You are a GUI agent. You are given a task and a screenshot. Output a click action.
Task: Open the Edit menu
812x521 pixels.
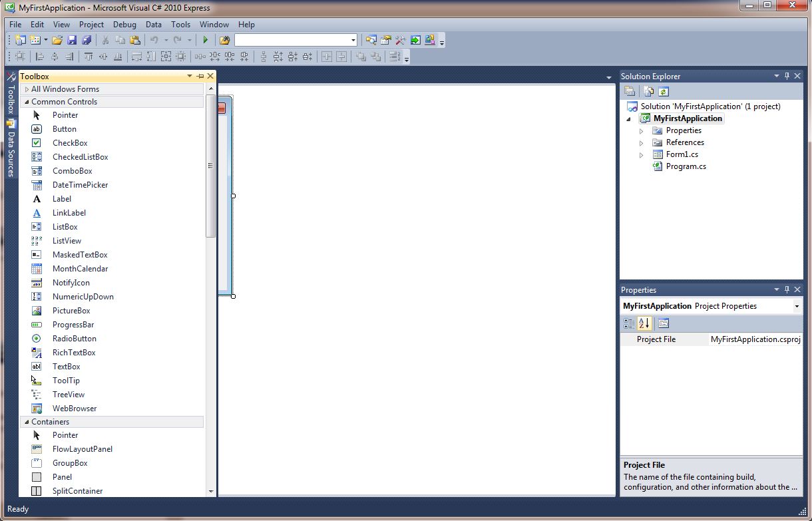37,25
